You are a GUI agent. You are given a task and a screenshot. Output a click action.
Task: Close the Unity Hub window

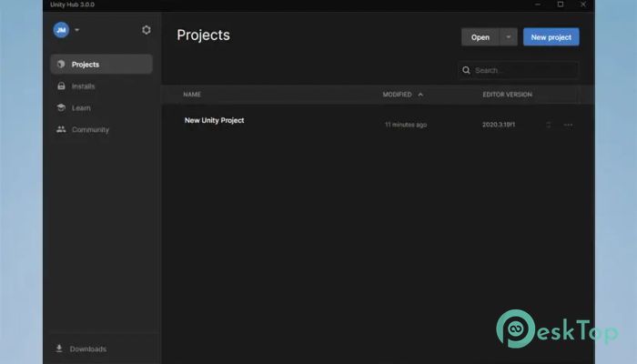tap(583, 5)
